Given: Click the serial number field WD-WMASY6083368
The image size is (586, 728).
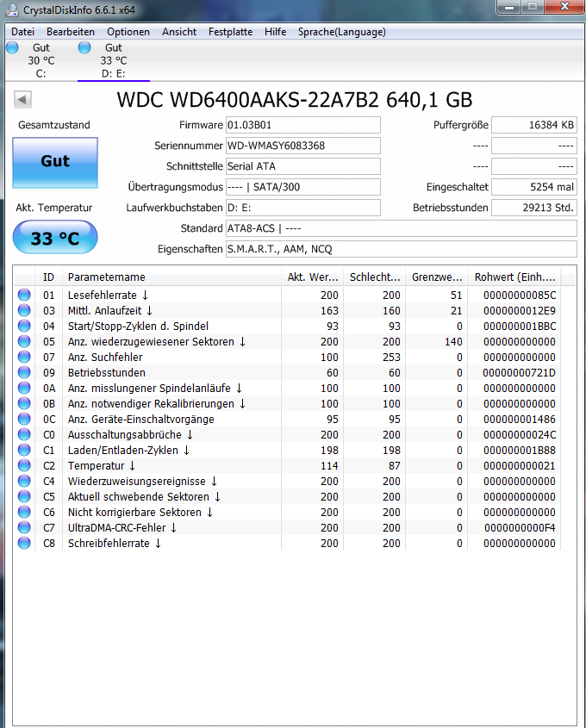Looking at the screenshot, I should [303, 146].
